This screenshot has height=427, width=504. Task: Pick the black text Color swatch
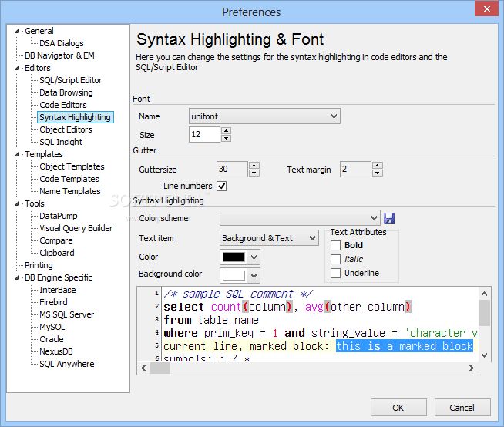pos(234,257)
